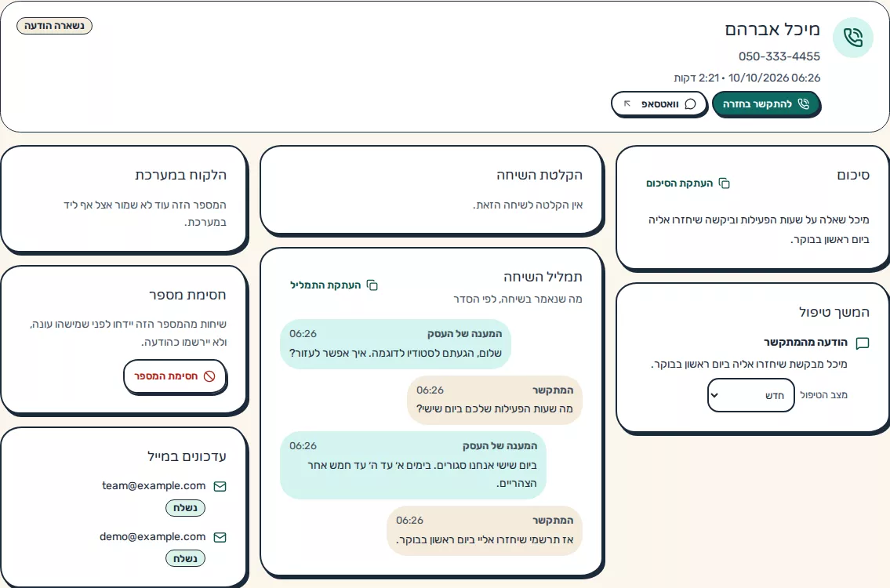Click the envelope icon beside demo@example.com
The height and width of the screenshot is (588, 890).
(220, 537)
